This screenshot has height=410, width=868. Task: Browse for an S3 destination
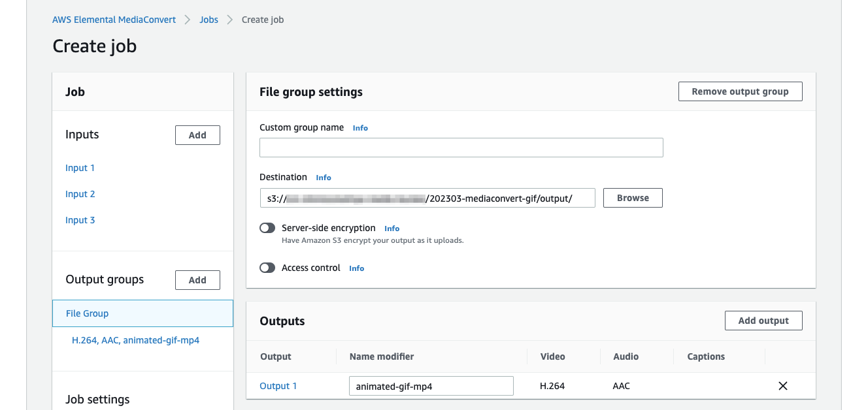[x=633, y=198]
